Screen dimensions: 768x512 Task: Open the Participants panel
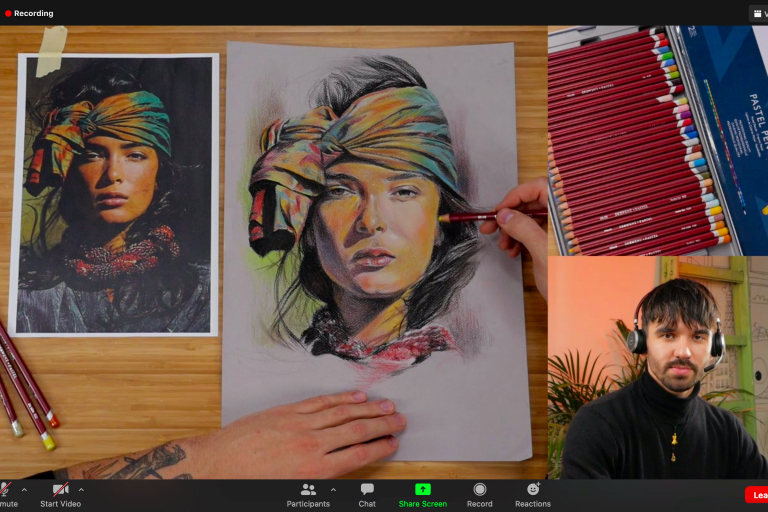[x=308, y=489]
